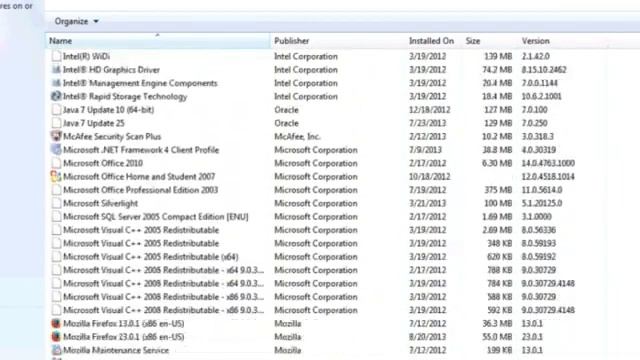Click install date 7/23/2013
Viewport: 640px width, 360px height.
[427, 123]
